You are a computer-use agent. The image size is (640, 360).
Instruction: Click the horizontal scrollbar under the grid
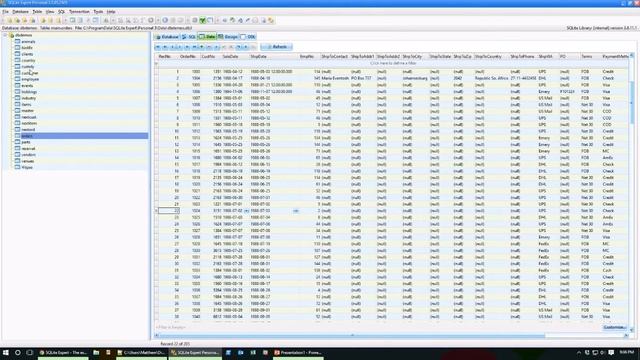(x=352, y=336)
